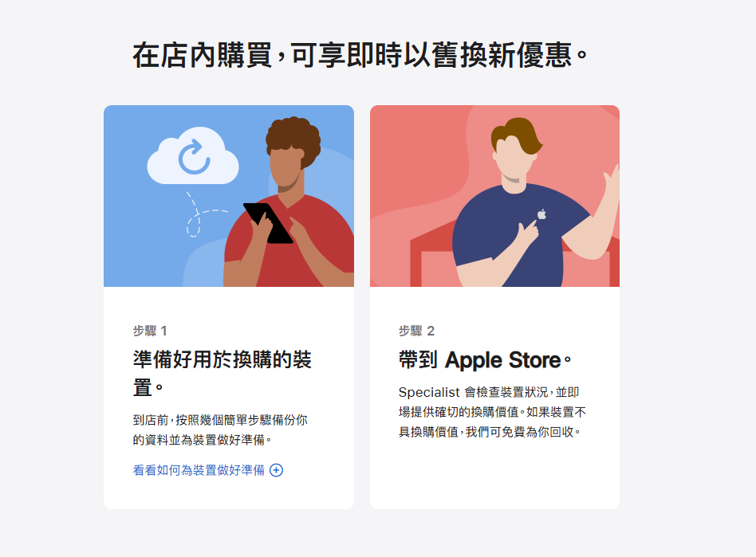Click the circular refresh arrow inside the cloud
The height and width of the screenshot is (557, 756).
(194, 157)
